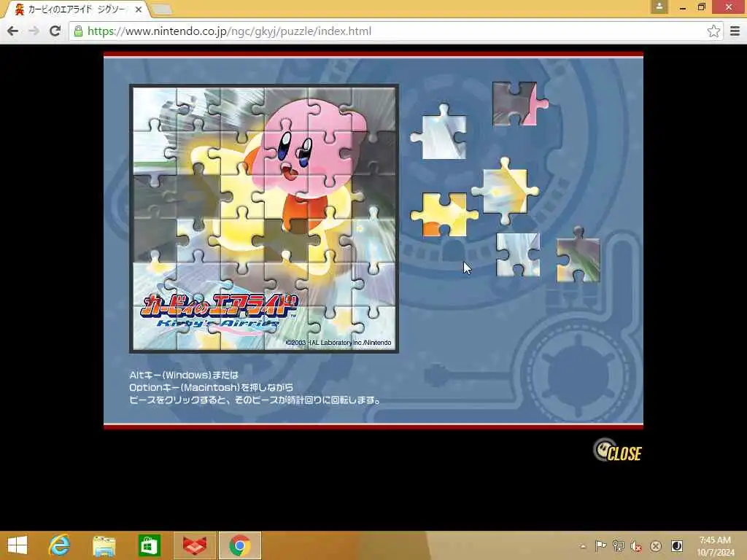Image resolution: width=747 pixels, height=560 pixels.
Task: Bookmark page with star icon
Action: (x=713, y=31)
